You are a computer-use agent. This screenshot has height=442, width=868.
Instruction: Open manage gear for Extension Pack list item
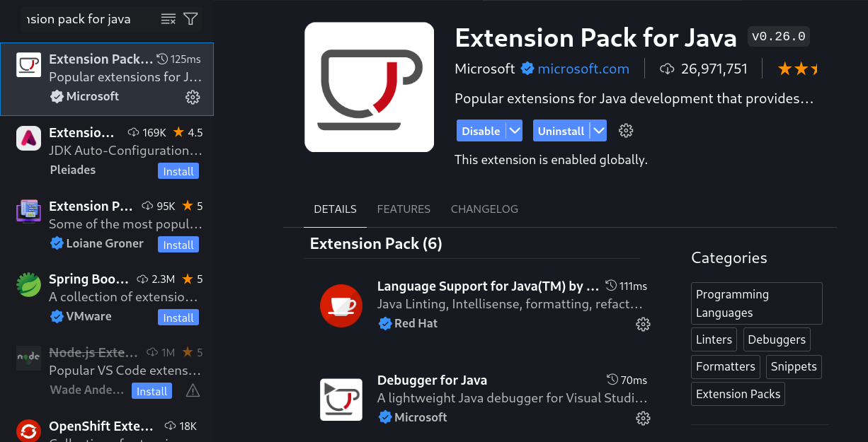(x=193, y=98)
